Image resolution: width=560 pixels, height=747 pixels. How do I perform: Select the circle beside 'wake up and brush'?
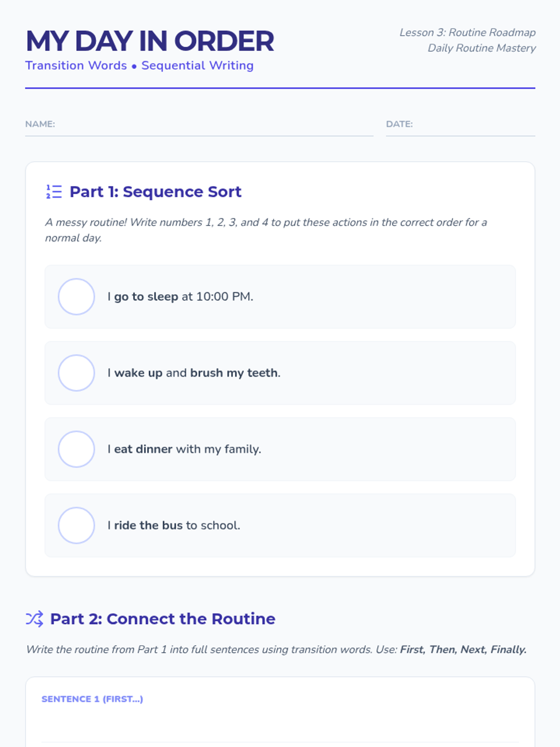click(x=77, y=373)
